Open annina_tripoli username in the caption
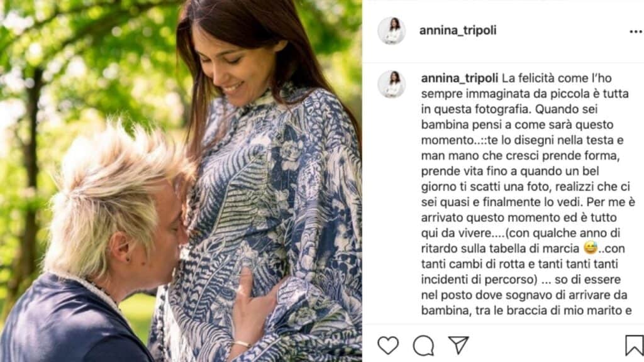Viewport: 644px width, 362px height. coord(459,78)
